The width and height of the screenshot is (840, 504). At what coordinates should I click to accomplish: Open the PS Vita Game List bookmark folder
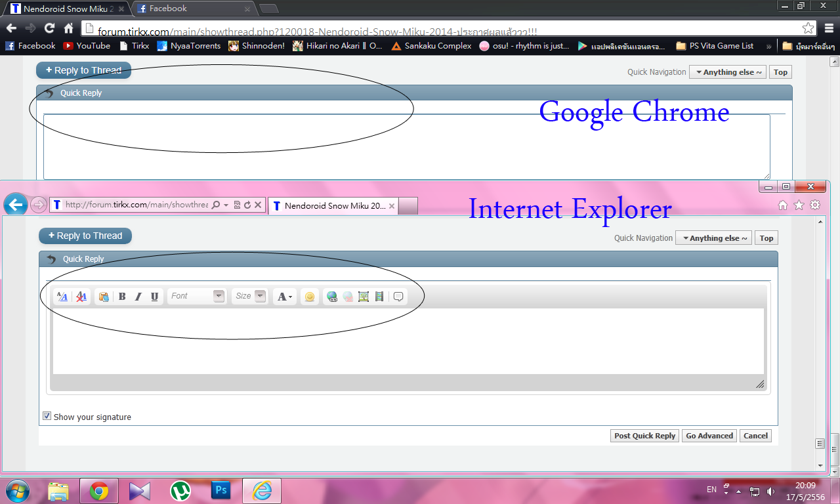pos(714,46)
